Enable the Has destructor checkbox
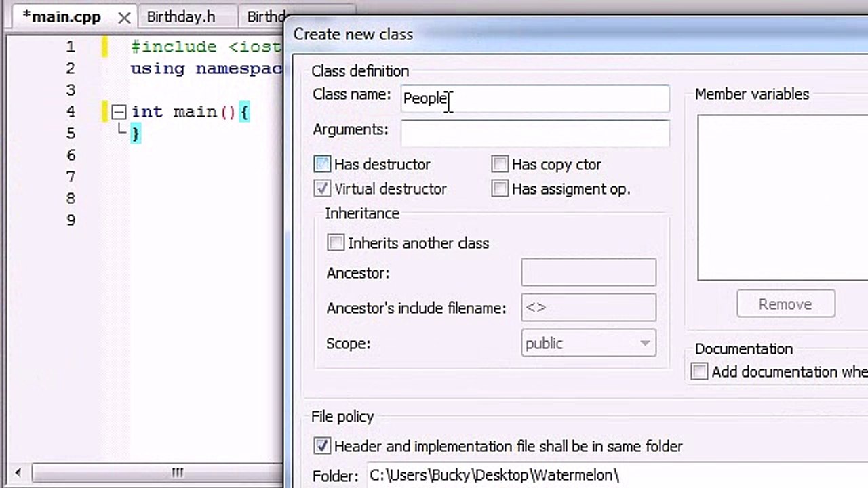Image resolution: width=868 pixels, height=488 pixels. click(322, 165)
